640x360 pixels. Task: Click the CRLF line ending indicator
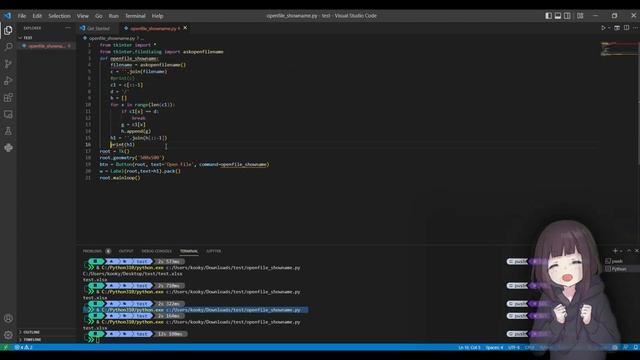529,347
